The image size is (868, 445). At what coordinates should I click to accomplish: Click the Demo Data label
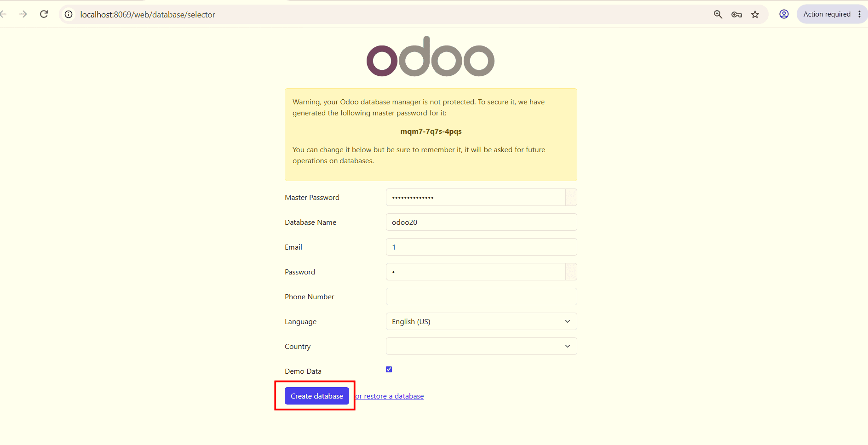tap(303, 371)
